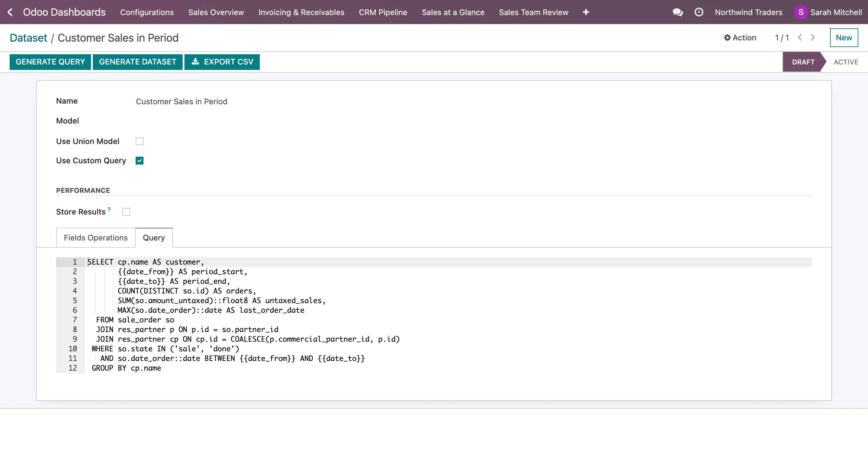Switch to the Fields Operations tab
The height and width of the screenshot is (458, 868).
click(96, 238)
